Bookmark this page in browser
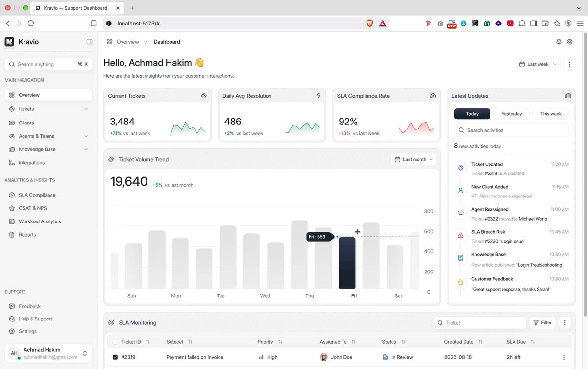588x369 pixels. [x=94, y=23]
